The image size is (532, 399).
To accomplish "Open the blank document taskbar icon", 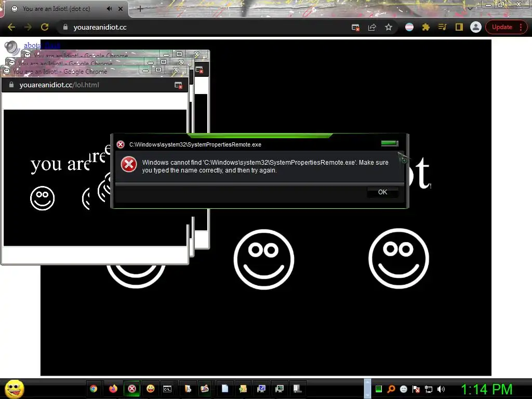I will tap(224, 389).
